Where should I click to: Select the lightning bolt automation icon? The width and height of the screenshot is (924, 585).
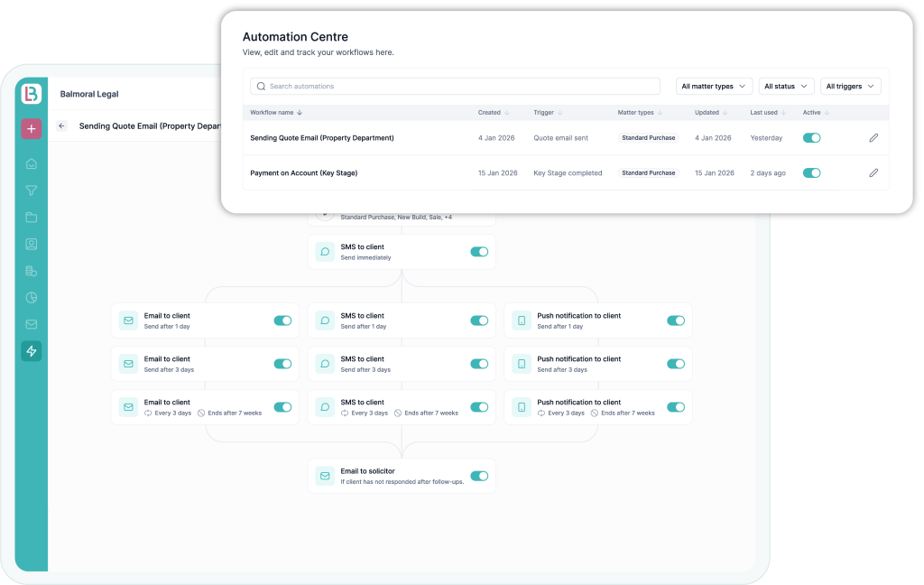32,351
